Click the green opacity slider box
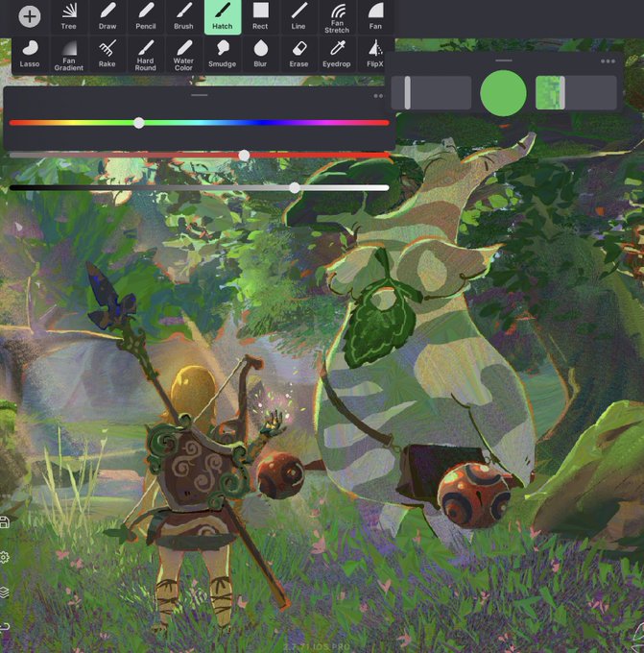Image resolution: width=644 pixels, height=653 pixels. point(576,93)
